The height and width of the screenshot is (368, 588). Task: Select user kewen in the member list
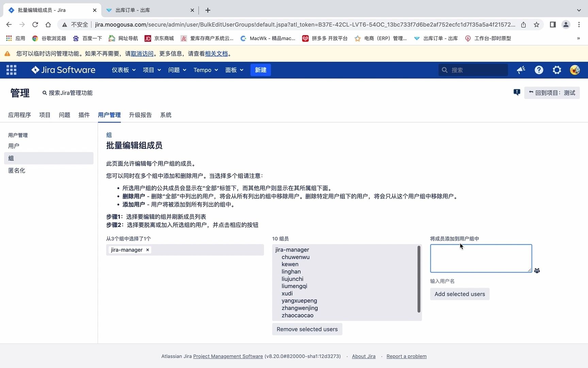click(290, 264)
